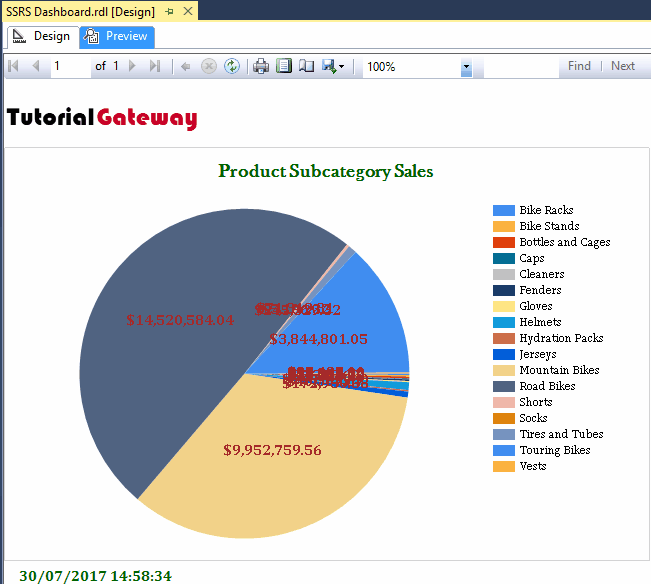
Task: Click the Bike Racks legend swatch
Action: point(504,210)
